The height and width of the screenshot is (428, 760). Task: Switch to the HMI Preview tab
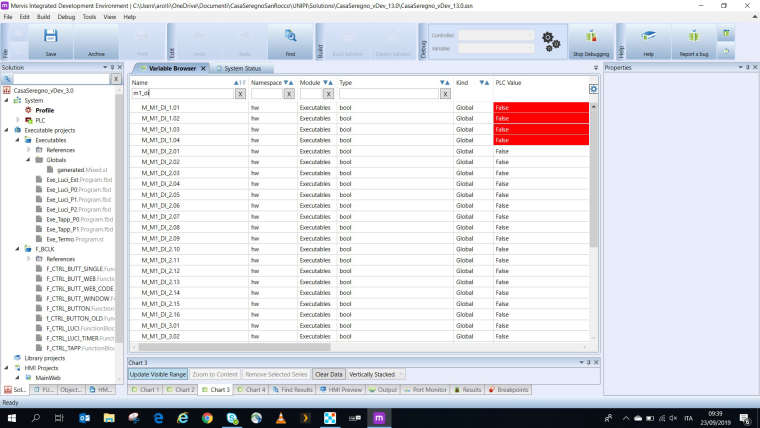click(x=341, y=390)
